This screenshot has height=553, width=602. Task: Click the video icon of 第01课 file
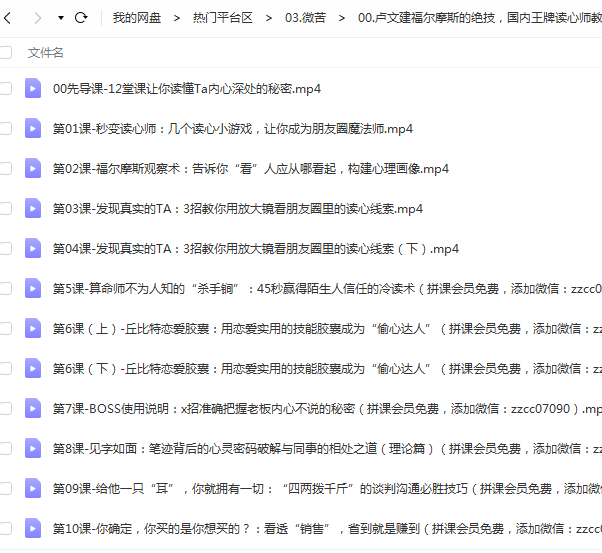point(33,129)
